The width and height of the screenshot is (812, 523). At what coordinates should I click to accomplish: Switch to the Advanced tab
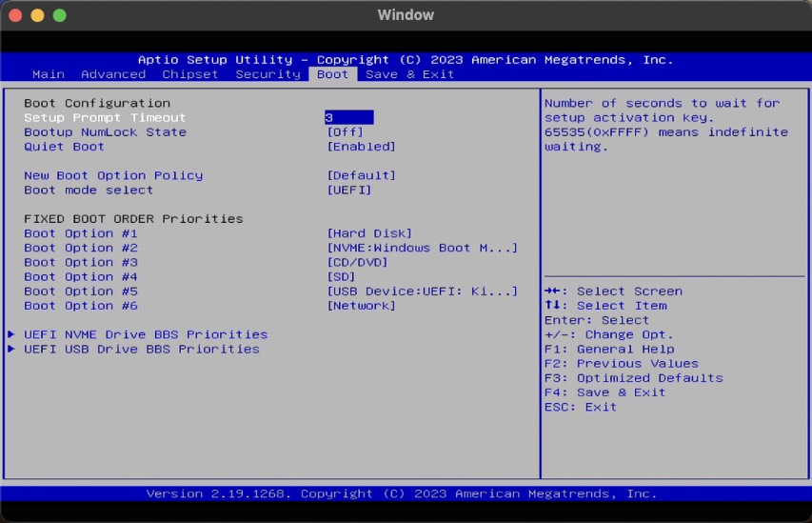pyautogui.click(x=113, y=74)
